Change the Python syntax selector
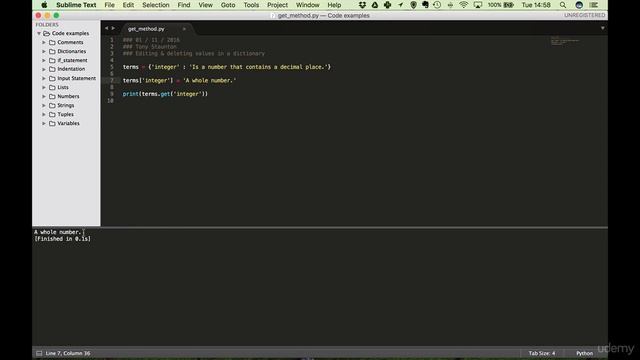 pyautogui.click(x=584, y=353)
